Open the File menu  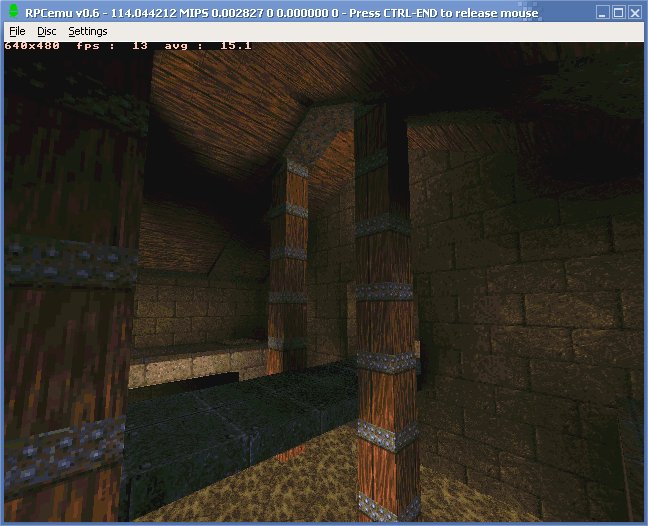coord(17,31)
